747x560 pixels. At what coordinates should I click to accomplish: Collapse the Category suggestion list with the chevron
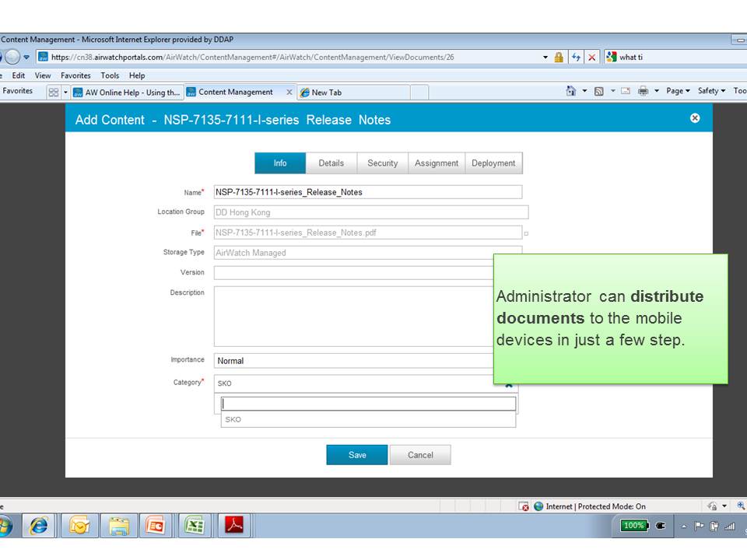(x=509, y=384)
